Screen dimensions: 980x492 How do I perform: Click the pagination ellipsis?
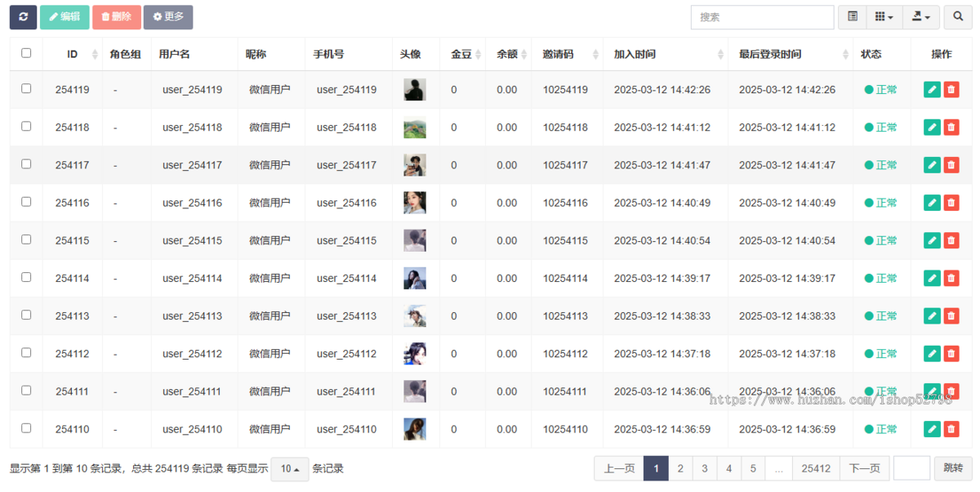[x=779, y=468]
